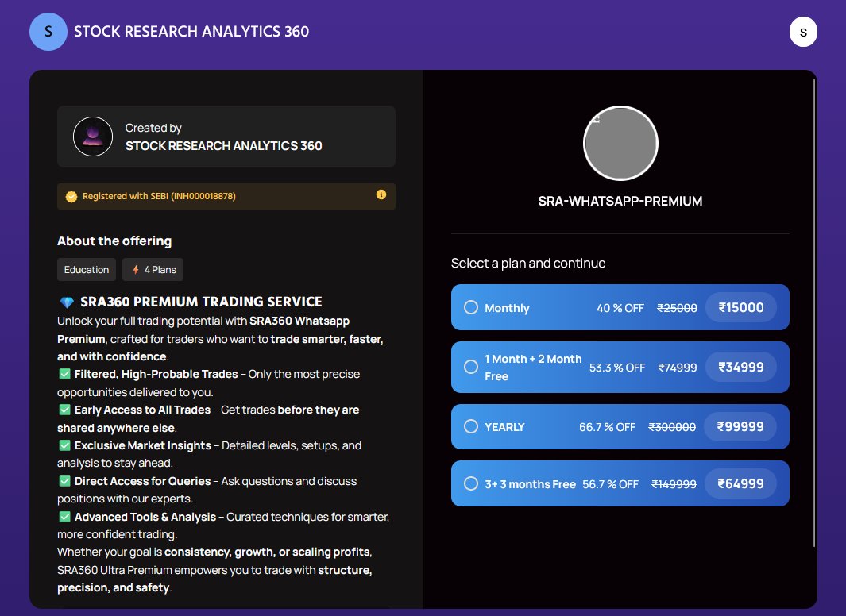This screenshot has height=616, width=846.
Task: Click the ₹15000 price pill
Action: click(x=741, y=307)
